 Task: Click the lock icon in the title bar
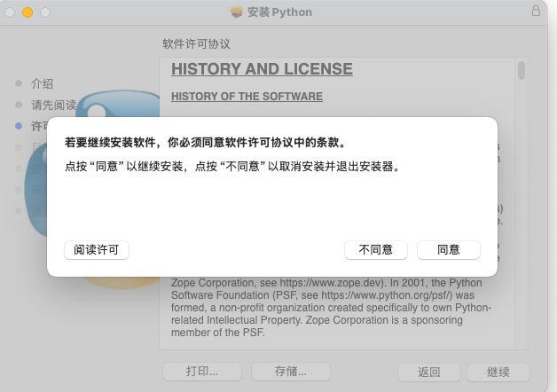pos(536,11)
